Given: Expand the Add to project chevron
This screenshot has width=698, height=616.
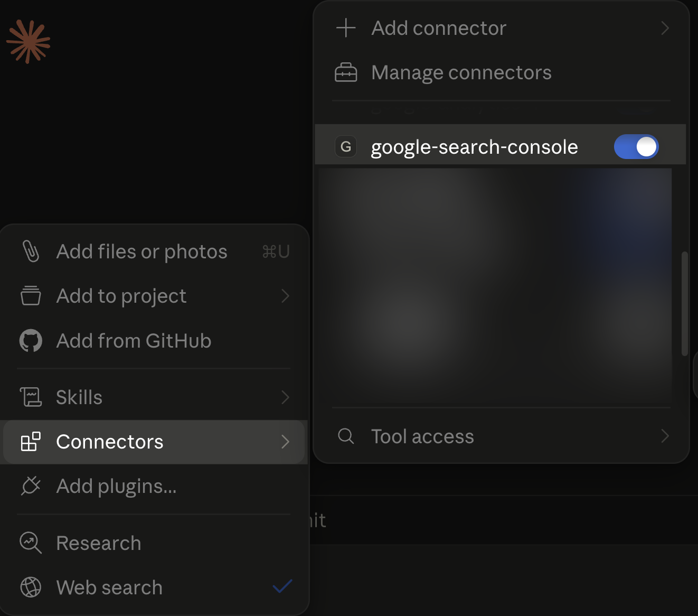Looking at the screenshot, I should click(285, 296).
